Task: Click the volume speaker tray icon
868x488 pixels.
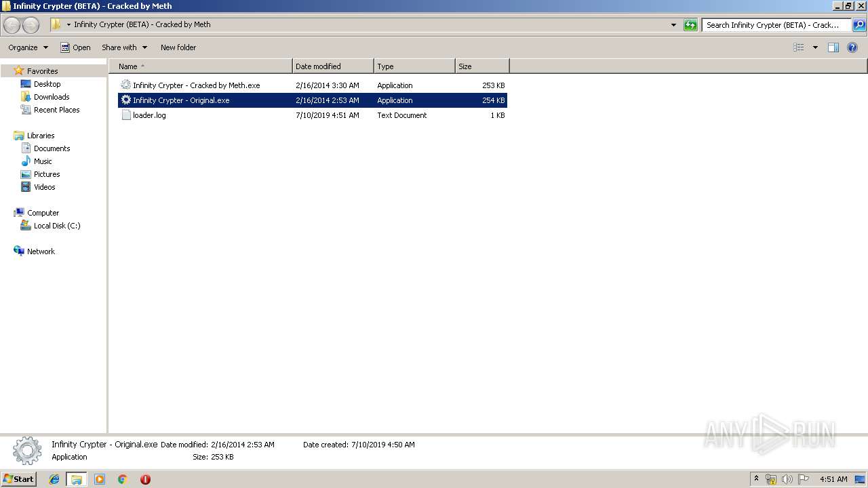Action: click(787, 479)
